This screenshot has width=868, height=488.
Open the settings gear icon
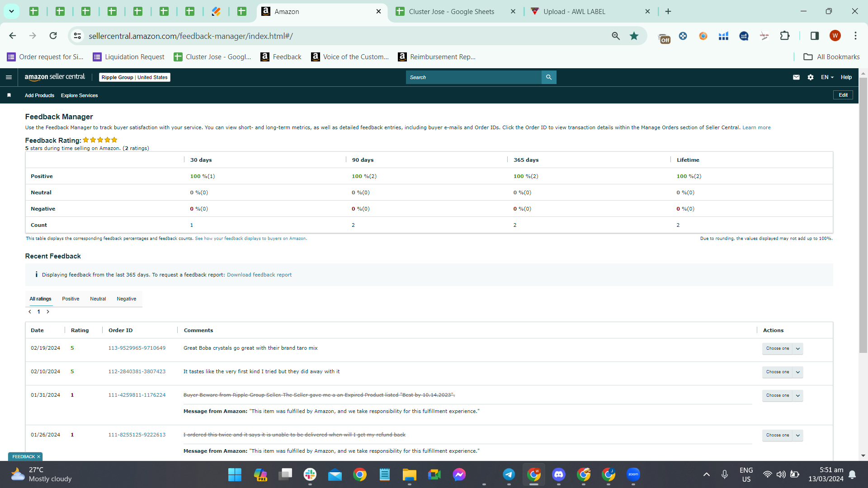[x=811, y=77]
